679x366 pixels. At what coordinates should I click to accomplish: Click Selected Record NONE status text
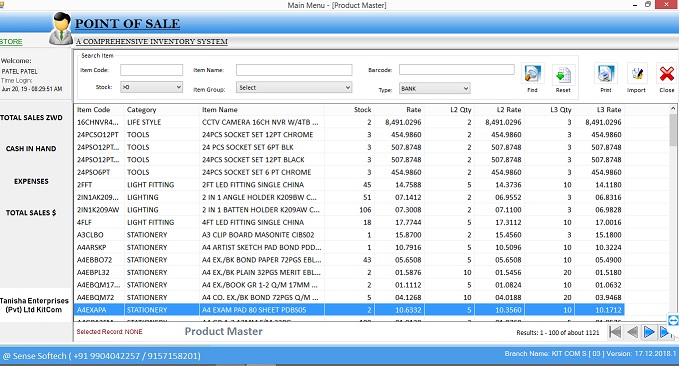[x=109, y=332]
